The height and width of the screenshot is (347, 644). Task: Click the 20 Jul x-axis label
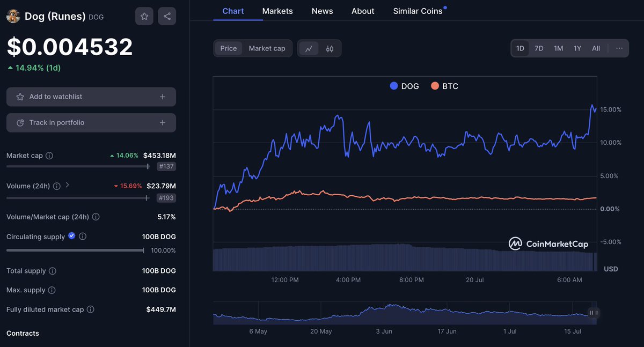476,280
